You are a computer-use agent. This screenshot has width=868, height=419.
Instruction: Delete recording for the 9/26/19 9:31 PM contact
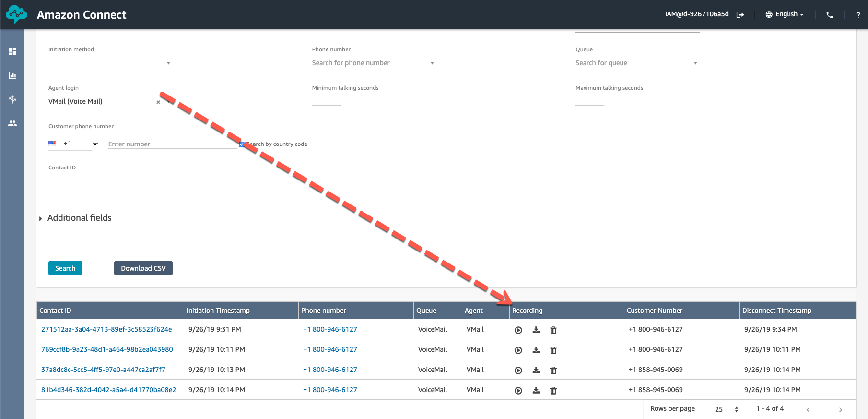(553, 330)
